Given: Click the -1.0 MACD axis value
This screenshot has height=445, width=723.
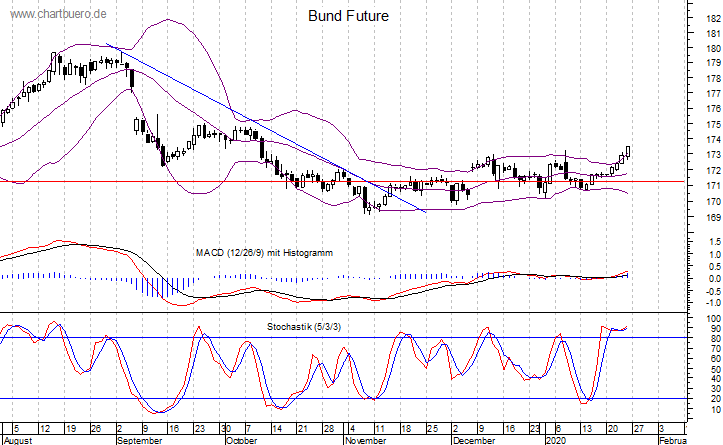Looking at the screenshot, I should (x=714, y=303).
